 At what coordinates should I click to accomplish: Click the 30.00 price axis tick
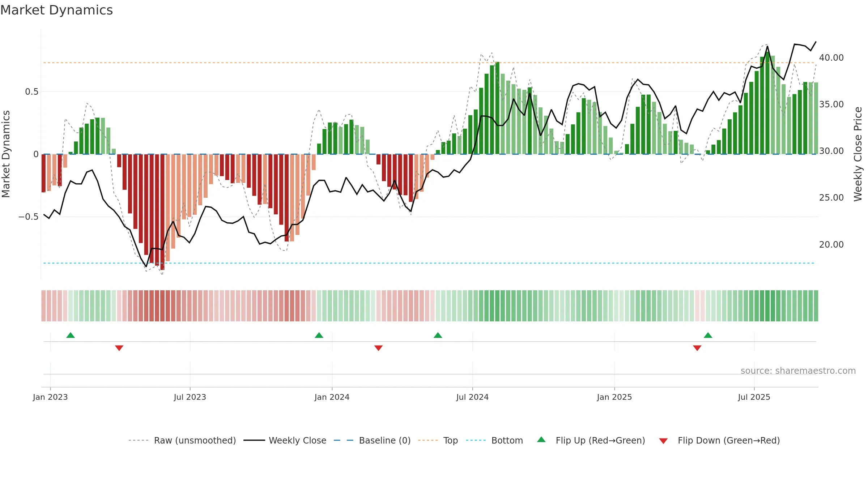[831, 151]
